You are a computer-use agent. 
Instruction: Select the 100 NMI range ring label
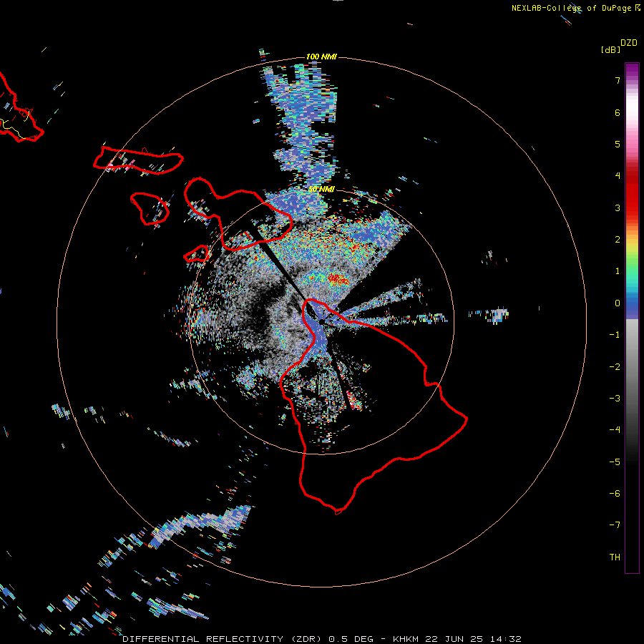(x=321, y=57)
